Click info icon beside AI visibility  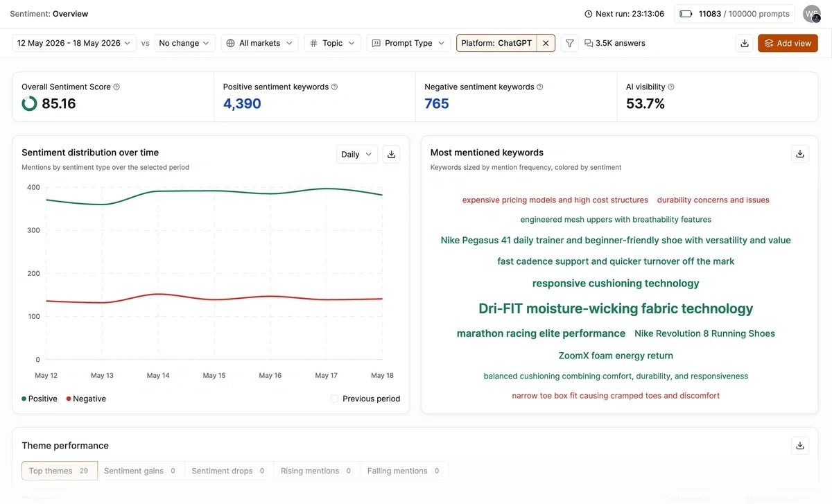671,87
